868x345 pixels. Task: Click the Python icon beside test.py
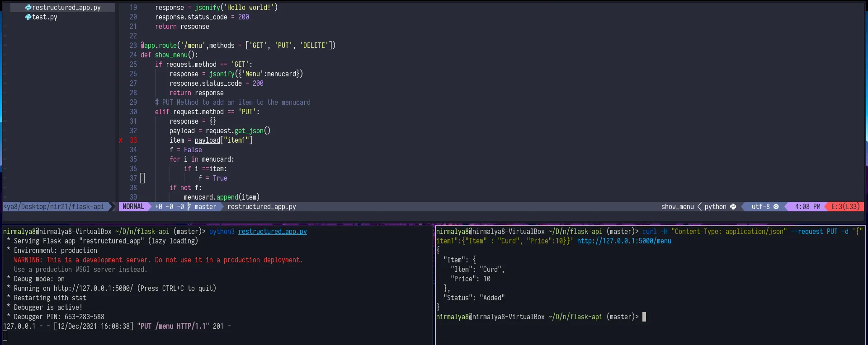[x=28, y=17]
